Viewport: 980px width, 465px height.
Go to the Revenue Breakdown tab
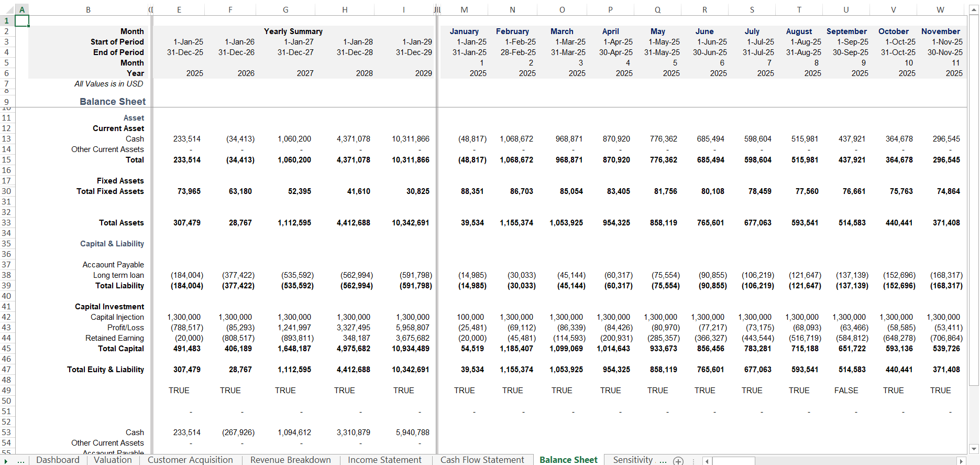click(x=290, y=460)
